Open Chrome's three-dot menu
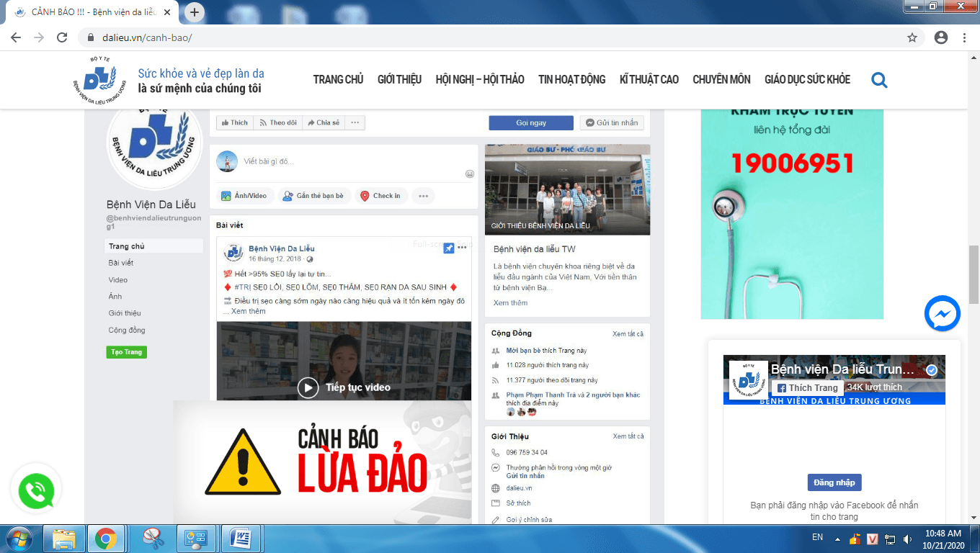This screenshot has width=980, height=553. [964, 37]
